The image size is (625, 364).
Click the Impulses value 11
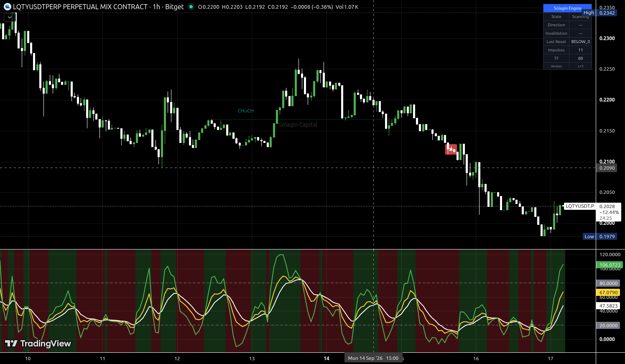(581, 50)
